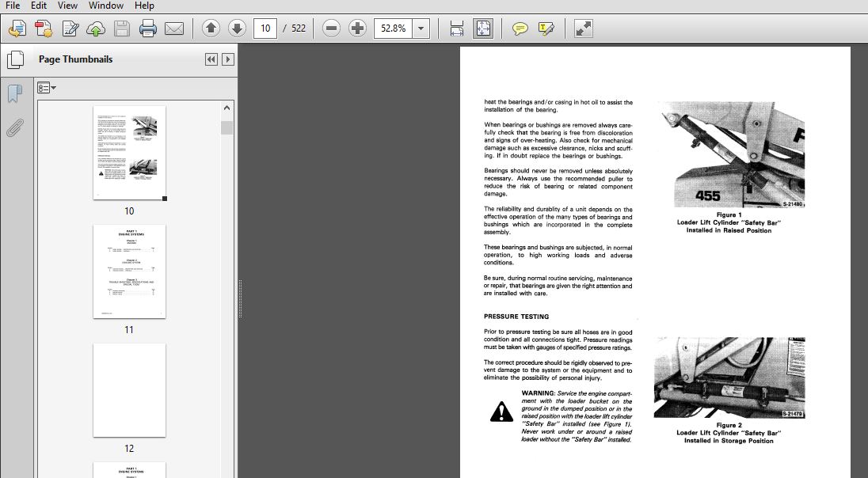Click the Edit/sign document icon
Image resolution: width=868 pixels, height=478 pixels.
[70, 28]
